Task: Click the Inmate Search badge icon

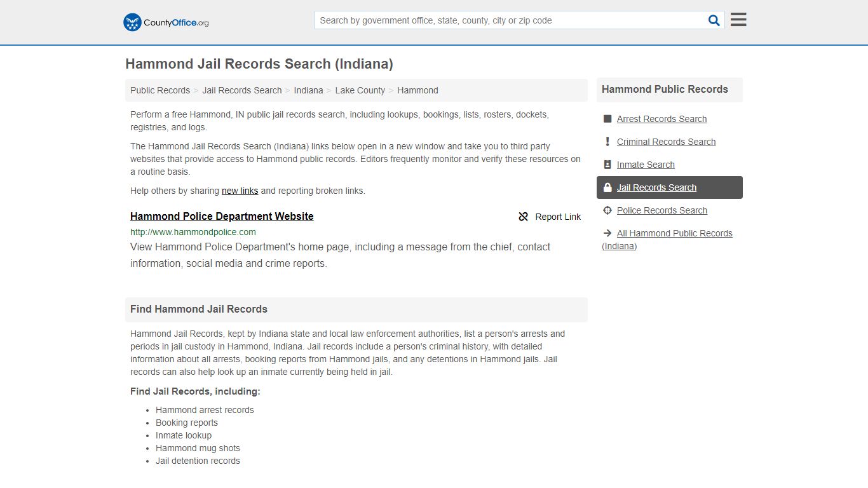Action: pyautogui.click(x=607, y=165)
